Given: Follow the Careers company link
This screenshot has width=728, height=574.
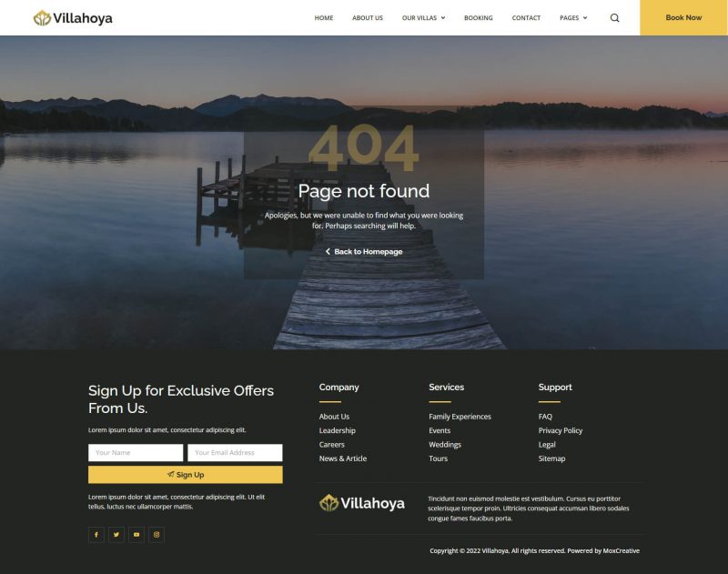Looking at the screenshot, I should [x=331, y=444].
